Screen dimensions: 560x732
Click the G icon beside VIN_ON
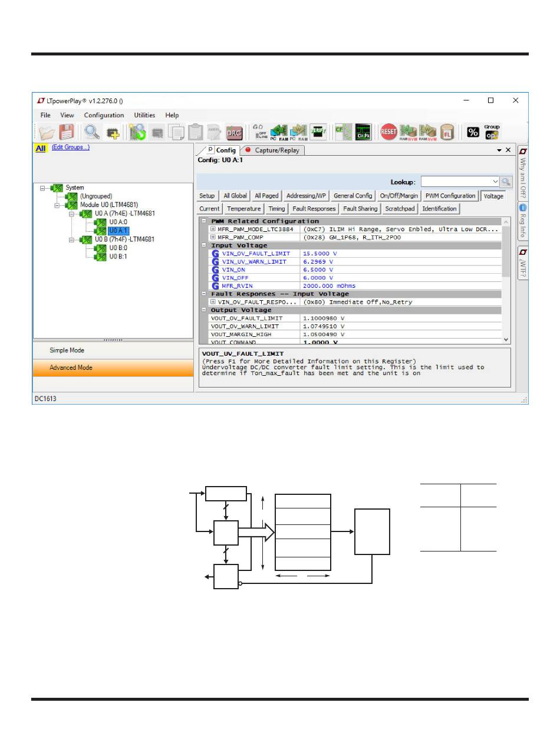tap(216, 270)
